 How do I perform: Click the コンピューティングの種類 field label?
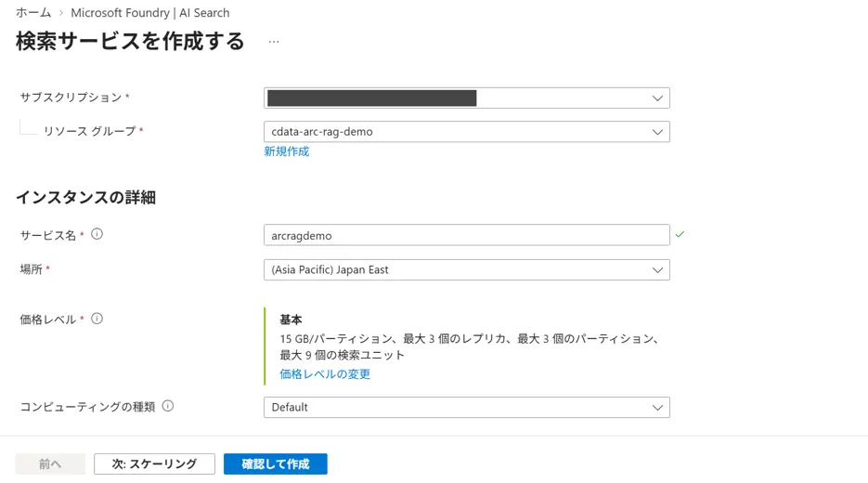point(87,407)
